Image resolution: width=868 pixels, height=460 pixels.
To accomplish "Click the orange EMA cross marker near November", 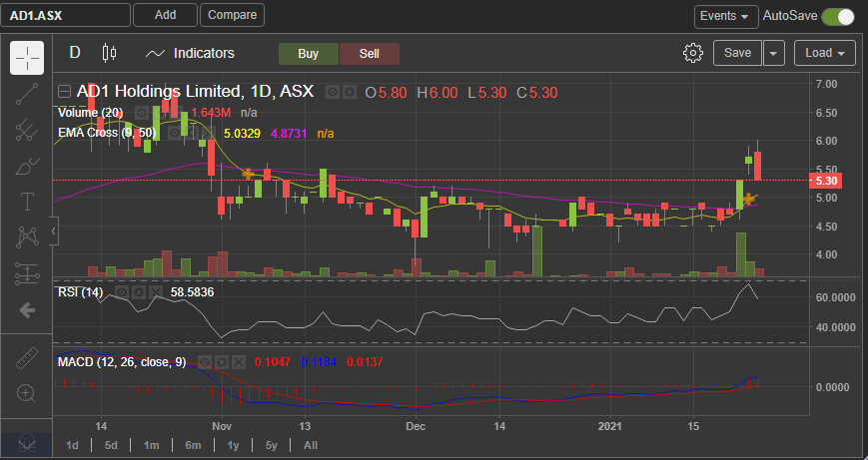I will (248, 175).
